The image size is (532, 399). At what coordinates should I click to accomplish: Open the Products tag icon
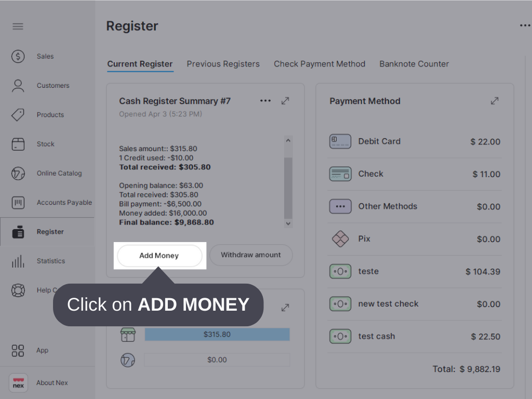click(x=18, y=115)
